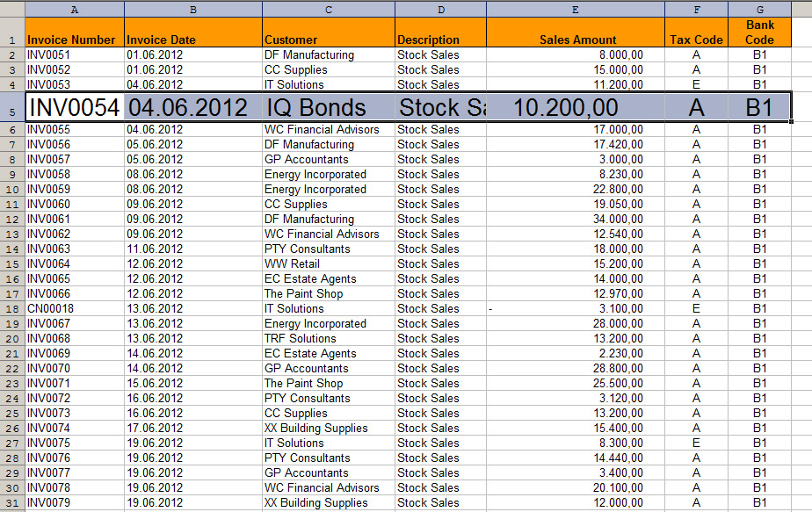The image size is (812, 512).
Task: Click the amount 34.000,00 cell
Action: coord(576,219)
